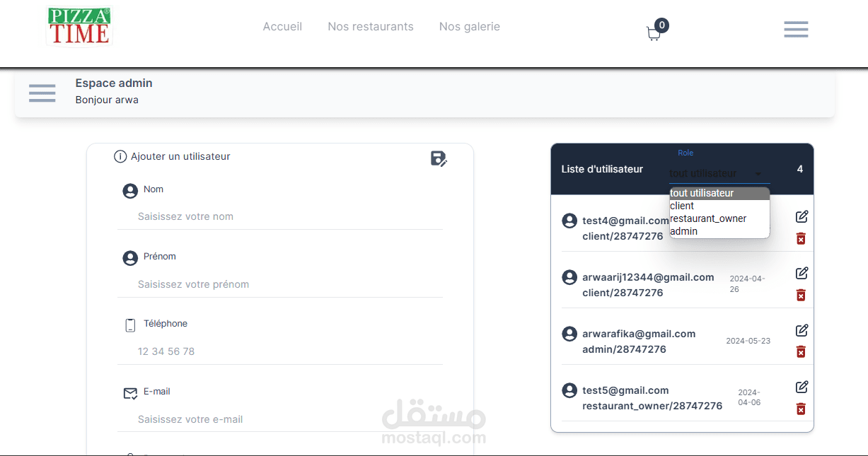Click the cart count badge '0'

pyautogui.click(x=661, y=25)
